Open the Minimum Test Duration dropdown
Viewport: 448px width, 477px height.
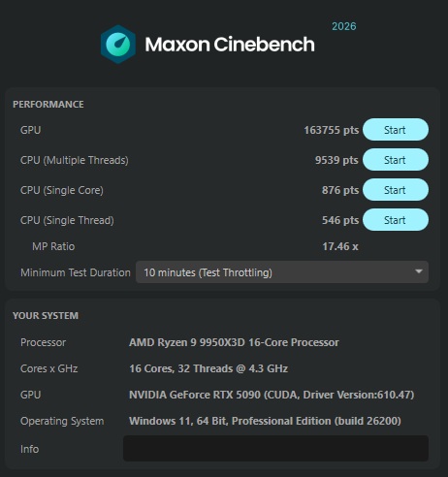282,272
